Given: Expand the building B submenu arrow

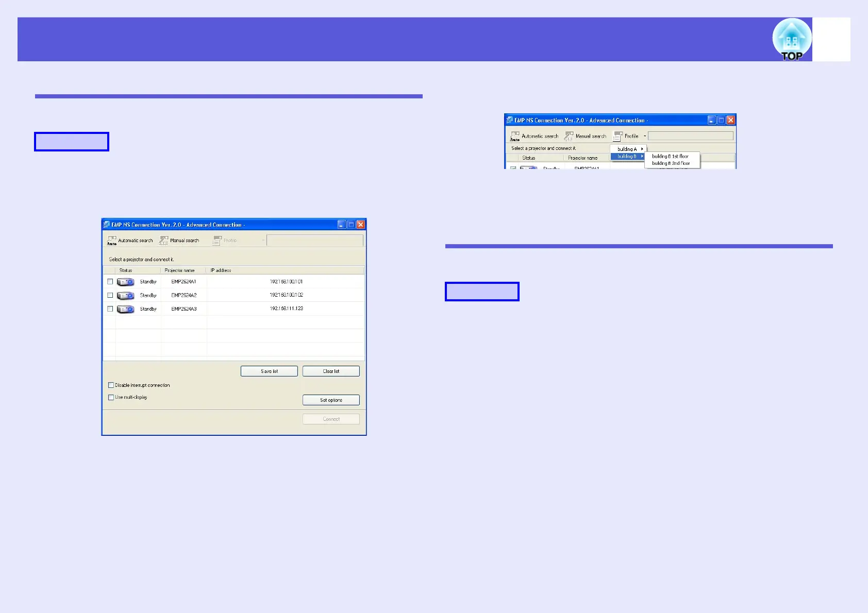Looking at the screenshot, I should [642, 156].
